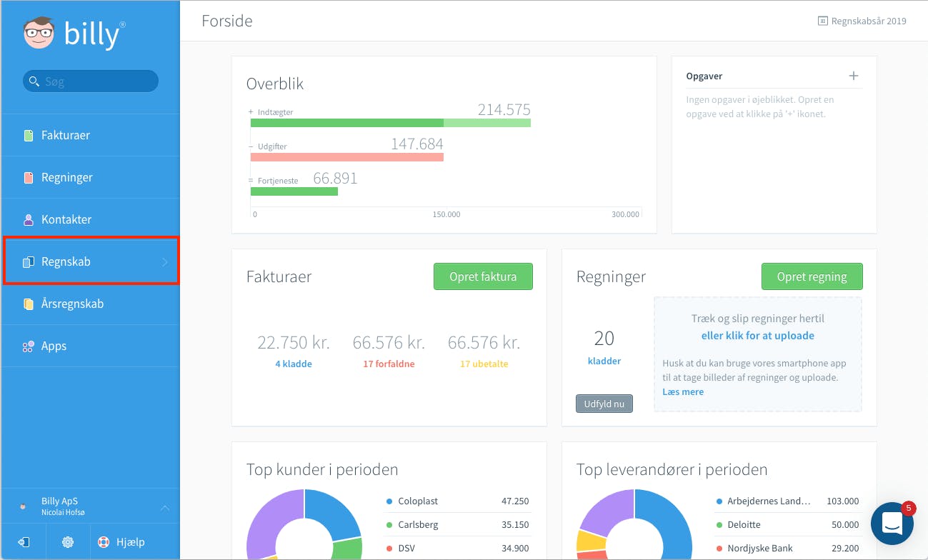Click the Carlsberg customer row
928x560 pixels.
coord(458,525)
